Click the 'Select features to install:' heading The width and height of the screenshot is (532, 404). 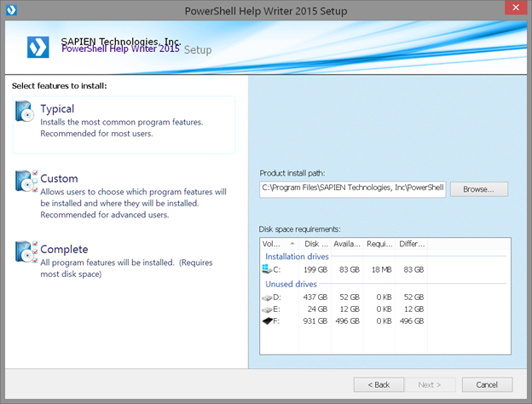60,86
